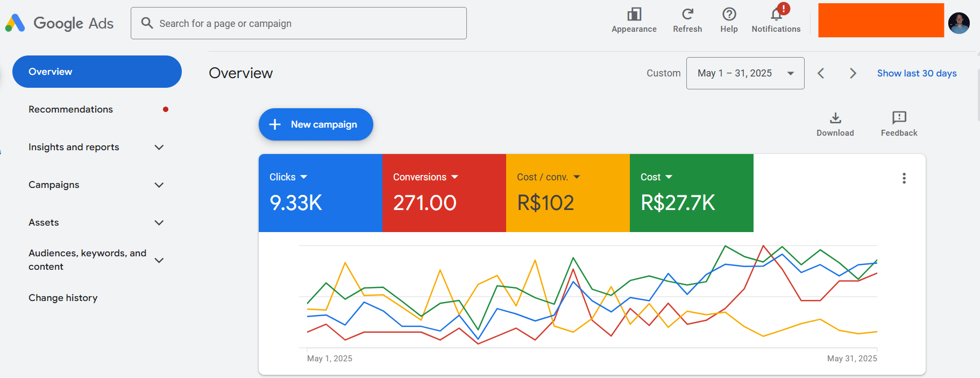Image resolution: width=980 pixels, height=378 pixels.
Task: Click the Google Ads logo
Action: pos(59,23)
